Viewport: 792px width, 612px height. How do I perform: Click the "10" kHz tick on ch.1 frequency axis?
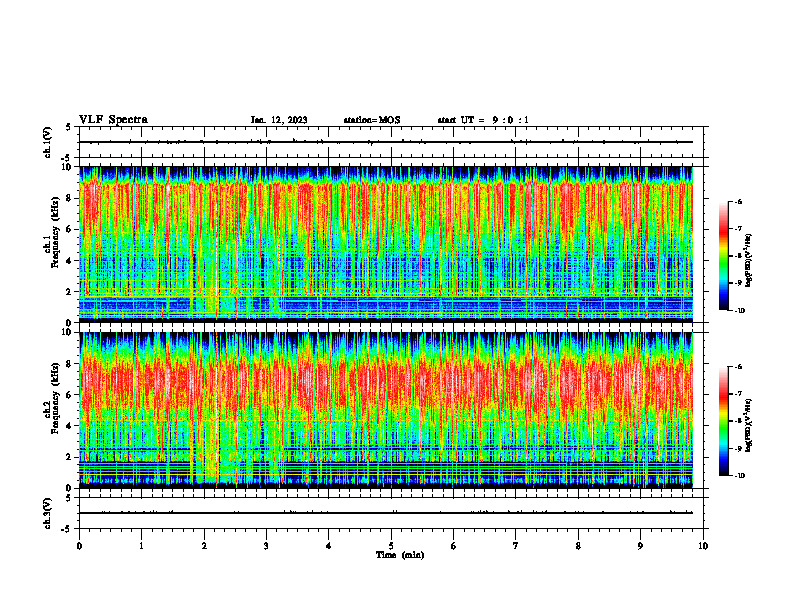67,167
